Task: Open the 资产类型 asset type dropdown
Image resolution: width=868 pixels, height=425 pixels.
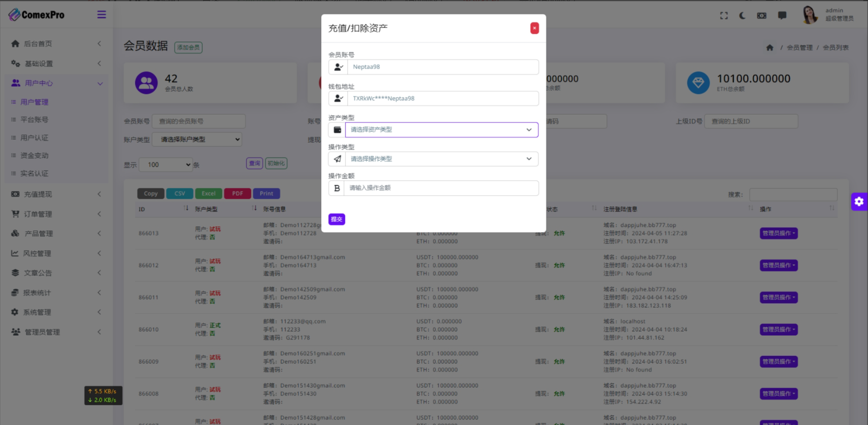Action: tap(441, 130)
